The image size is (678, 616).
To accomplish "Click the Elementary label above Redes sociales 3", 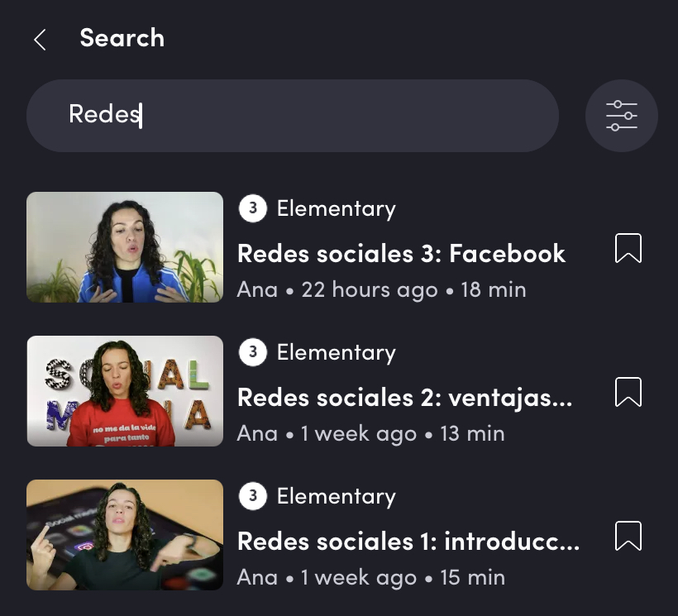I will [x=336, y=208].
